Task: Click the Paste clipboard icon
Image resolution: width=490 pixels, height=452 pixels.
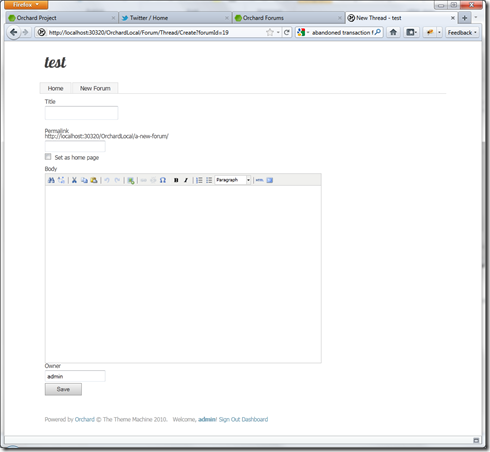Action: 94,180
